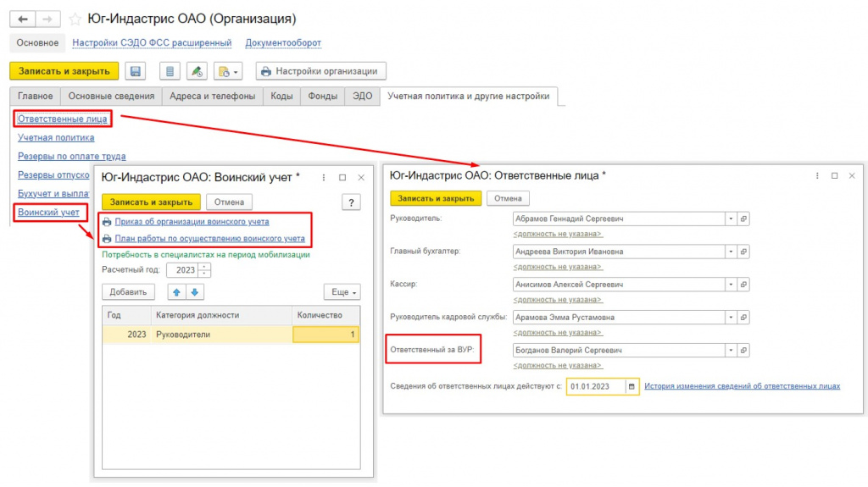
Task: Expand the Ответственный за ВУР dropdown list
Action: click(x=731, y=351)
